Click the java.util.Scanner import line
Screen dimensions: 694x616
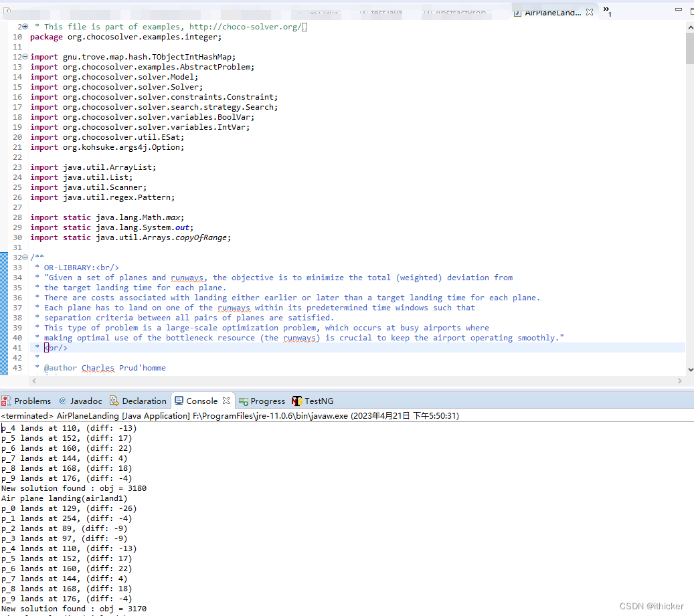point(88,187)
